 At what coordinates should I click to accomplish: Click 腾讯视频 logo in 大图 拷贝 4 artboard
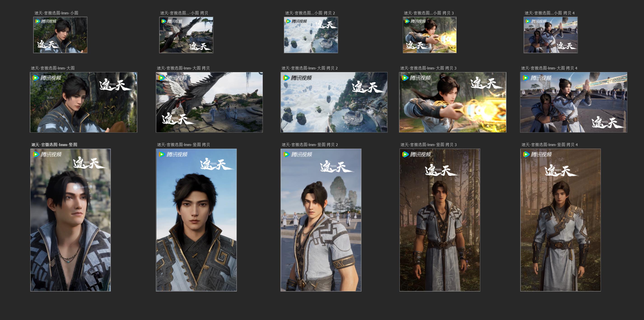click(537, 78)
